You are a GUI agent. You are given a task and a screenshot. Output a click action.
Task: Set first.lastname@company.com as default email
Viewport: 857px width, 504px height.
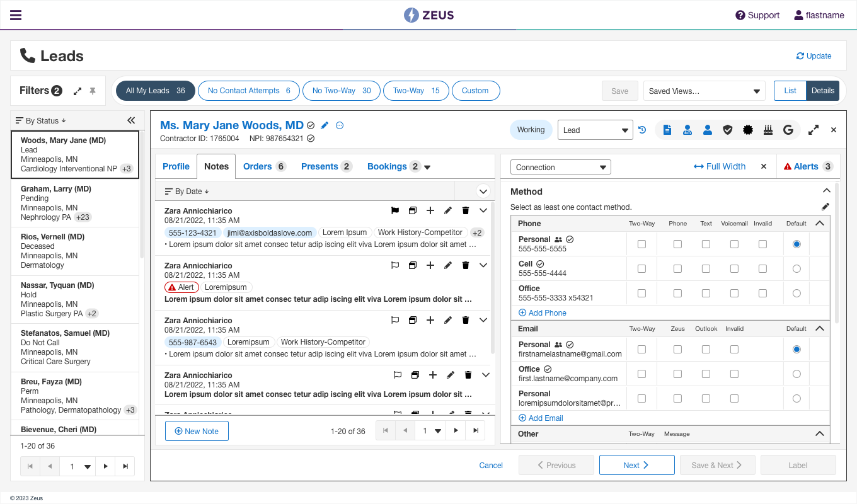coord(797,374)
